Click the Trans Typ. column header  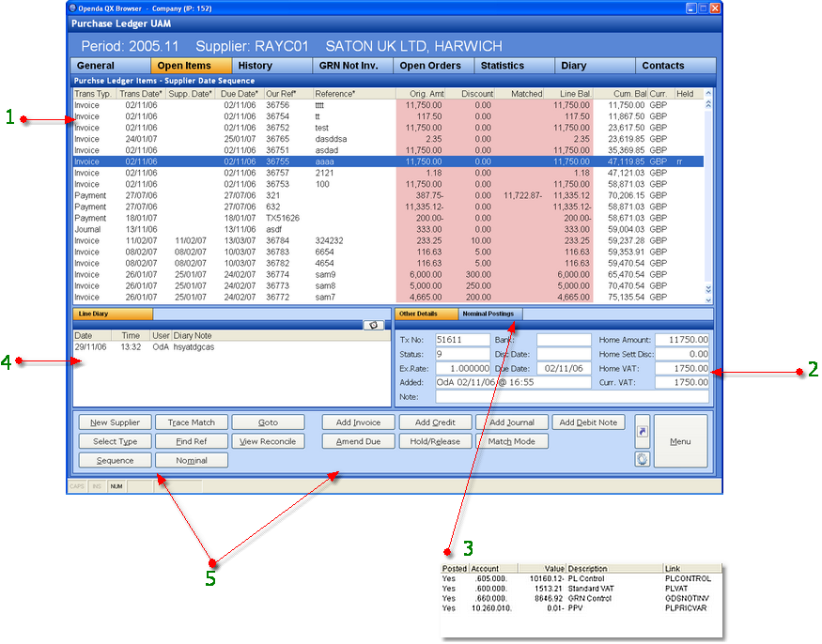(x=95, y=94)
